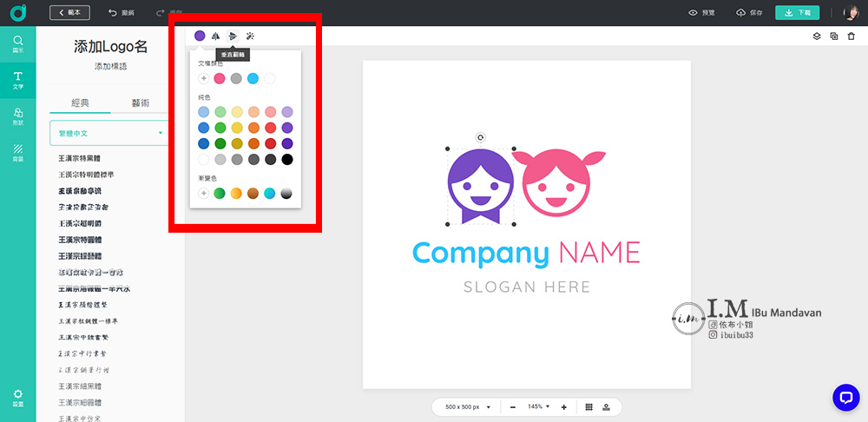Image resolution: width=868 pixels, height=422 pixels.
Task: Click the green 下載 download button
Action: (x=797, y=13)
